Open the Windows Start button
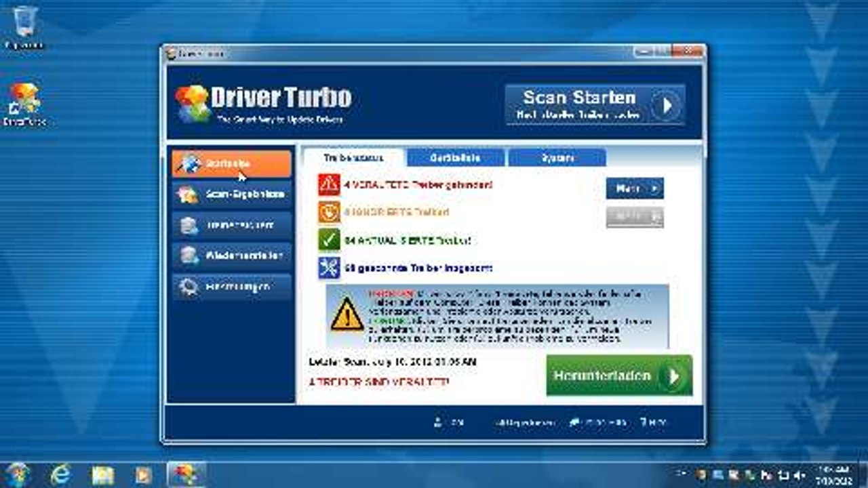 click(x=17, y=474)
